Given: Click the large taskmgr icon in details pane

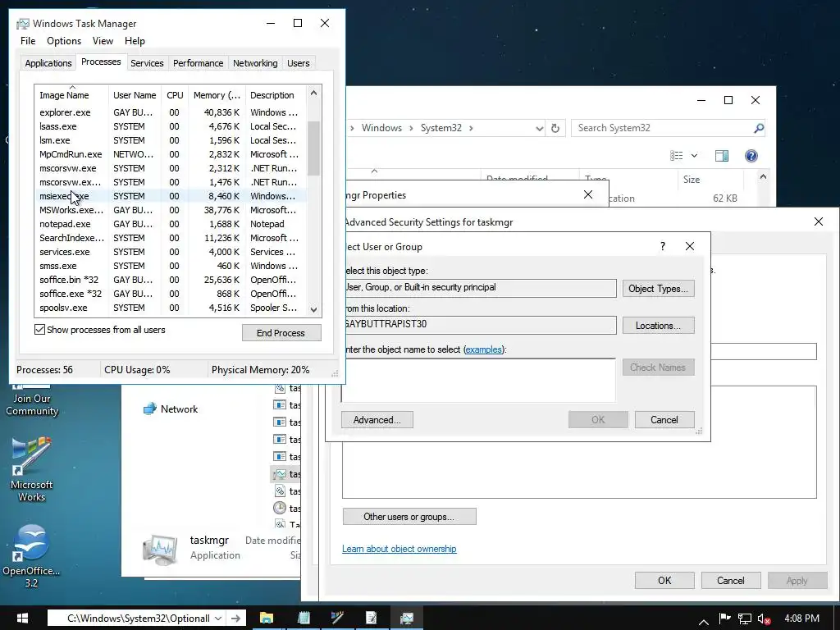Looking at the screenshot, I should click(x=161, y=549).
